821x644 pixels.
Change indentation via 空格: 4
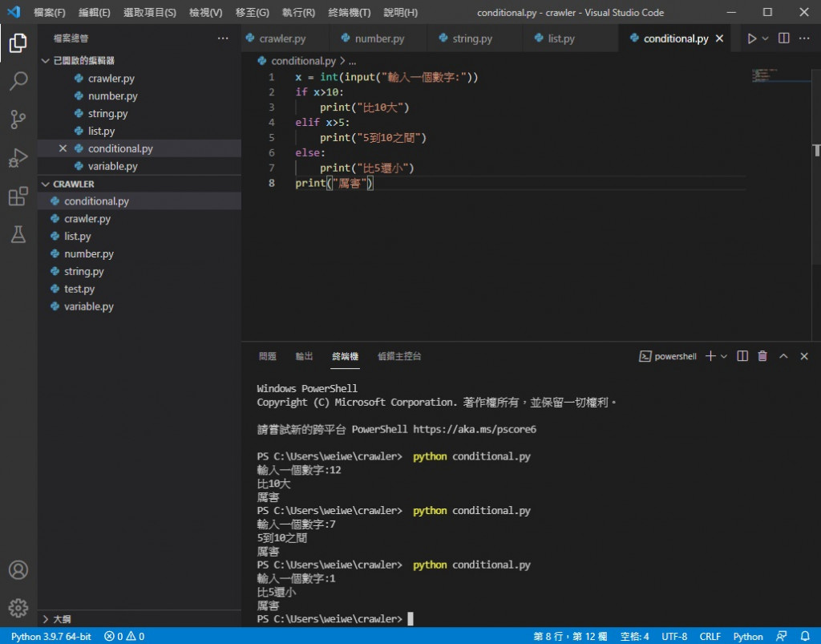click(635, 636)
